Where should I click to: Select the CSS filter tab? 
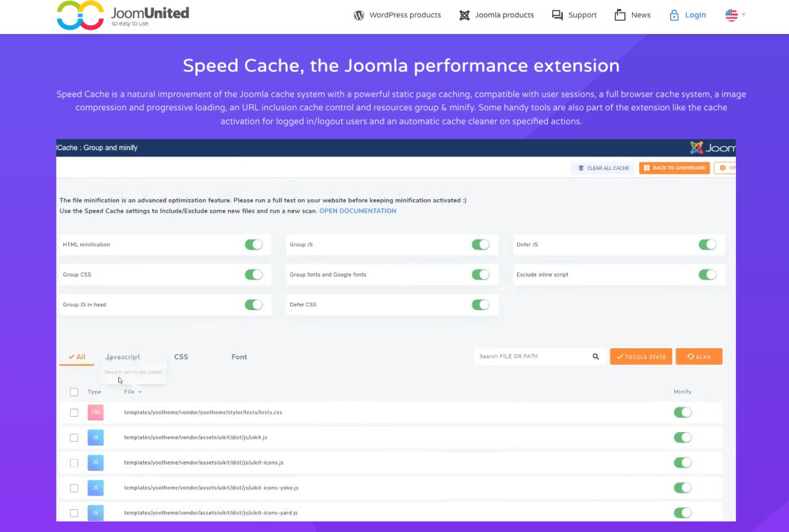pos(181,357)
